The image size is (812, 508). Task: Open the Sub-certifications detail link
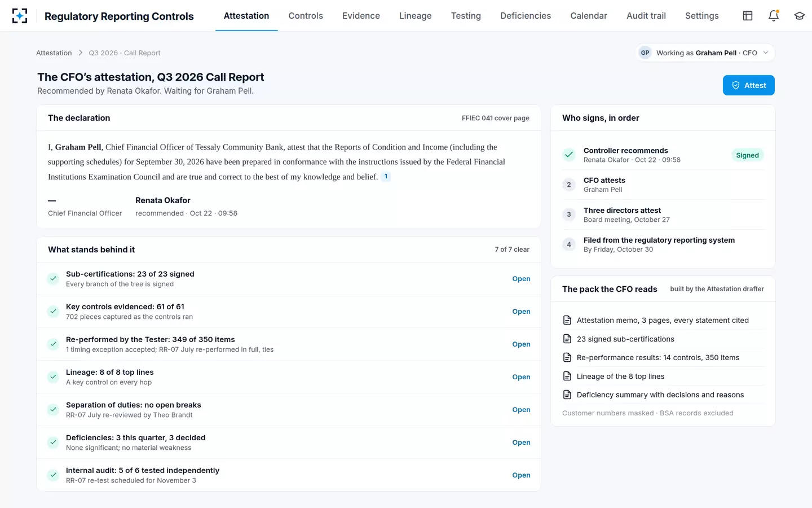(521, 279)
